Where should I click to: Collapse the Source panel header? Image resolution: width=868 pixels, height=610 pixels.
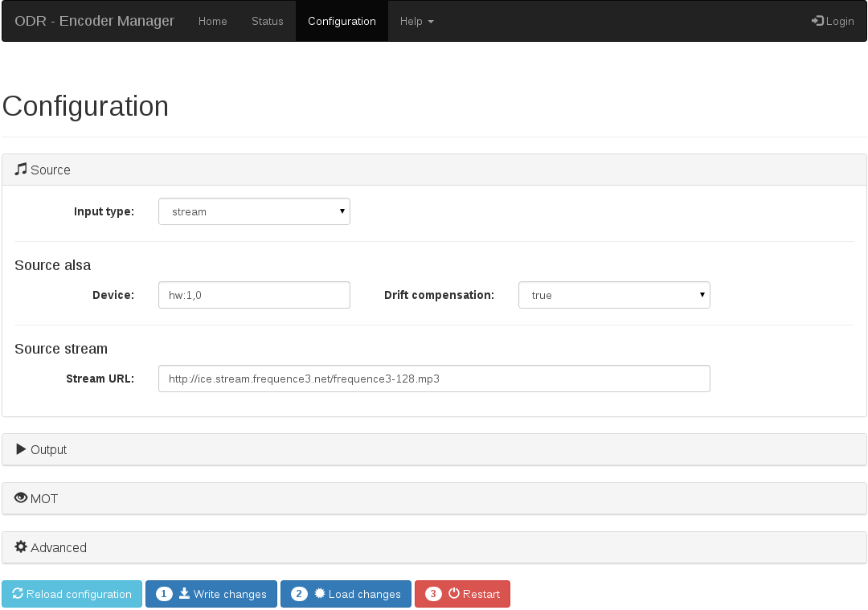[434, 170]
